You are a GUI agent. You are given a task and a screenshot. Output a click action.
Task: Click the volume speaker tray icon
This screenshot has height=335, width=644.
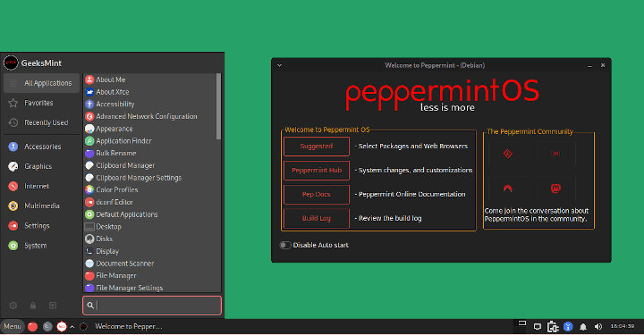pyautogui.click(x=598, y=327)
